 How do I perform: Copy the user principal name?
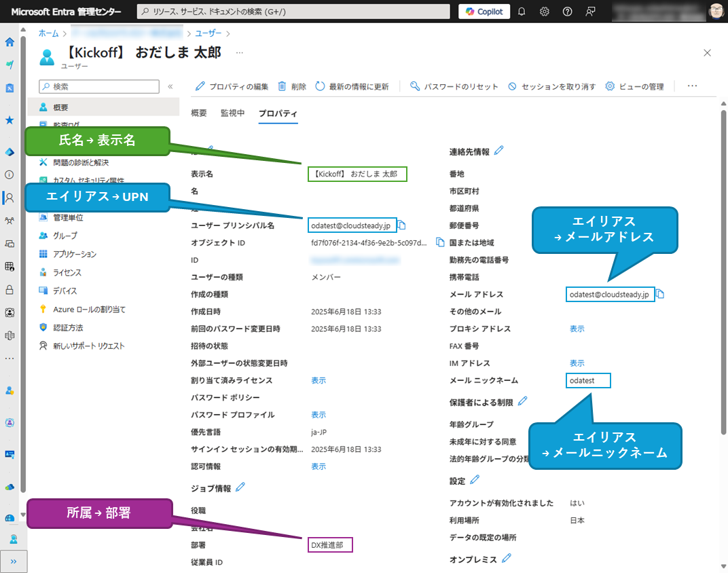click(x=402, y=225)
